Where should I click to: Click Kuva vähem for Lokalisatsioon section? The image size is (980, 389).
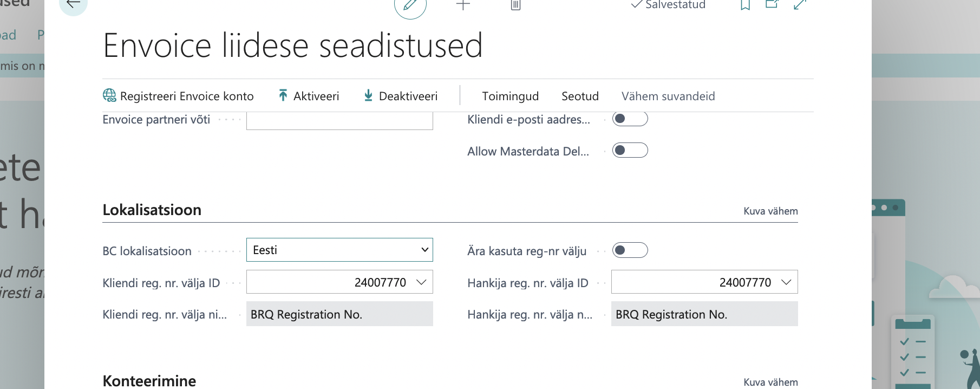[770, 211]
